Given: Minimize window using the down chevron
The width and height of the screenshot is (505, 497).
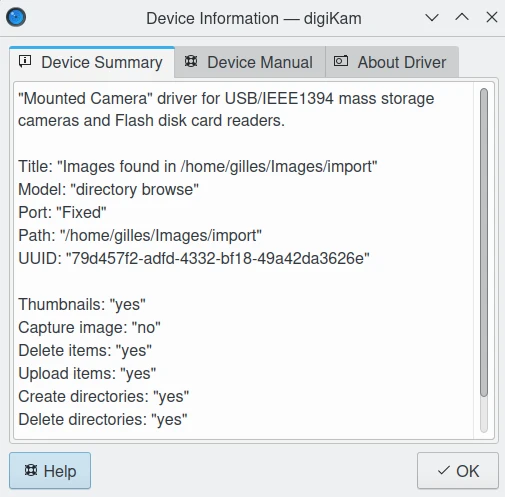Looking at the screenshot, I should (432, 17).
